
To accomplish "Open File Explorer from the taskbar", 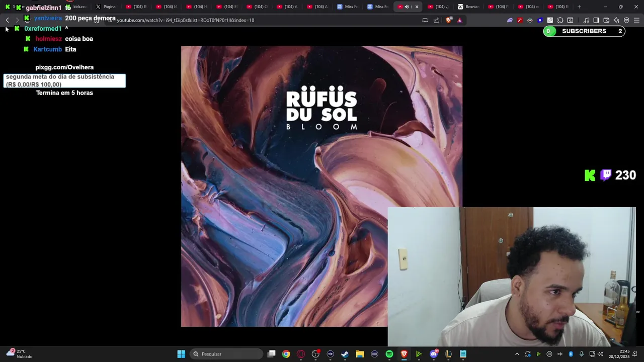I will (x=360, y=354).
